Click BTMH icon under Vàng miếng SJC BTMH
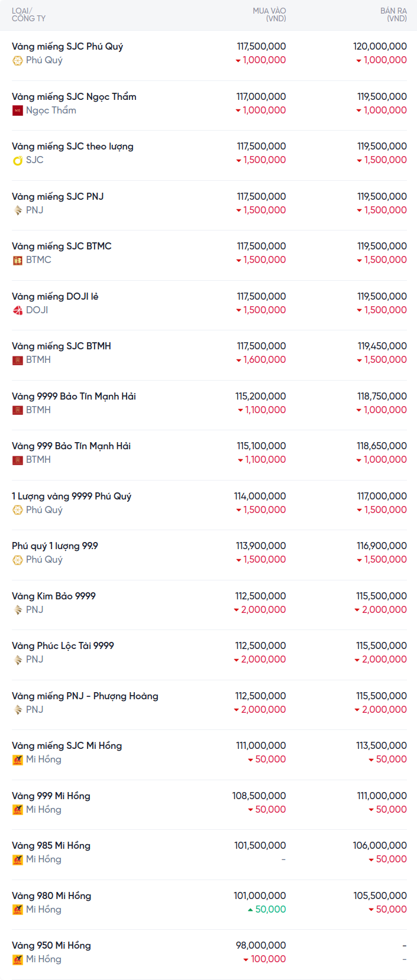Viewport: 417px width, 980px height. [18, 360]
